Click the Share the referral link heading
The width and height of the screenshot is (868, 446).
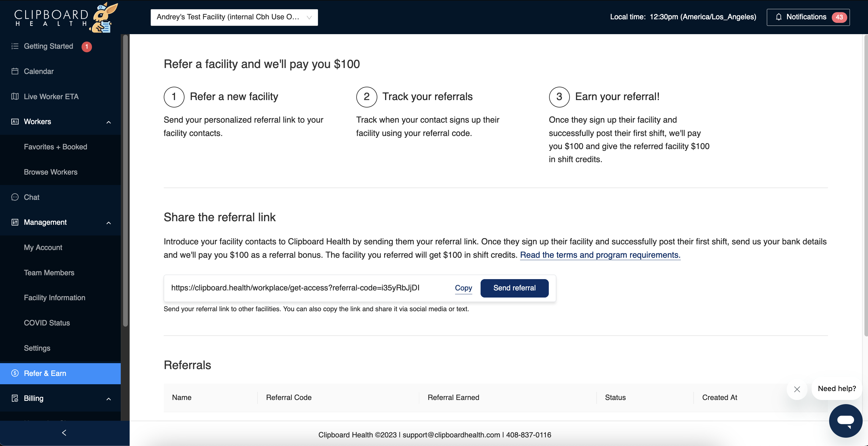pyautogui.click(x=220, y=217)
